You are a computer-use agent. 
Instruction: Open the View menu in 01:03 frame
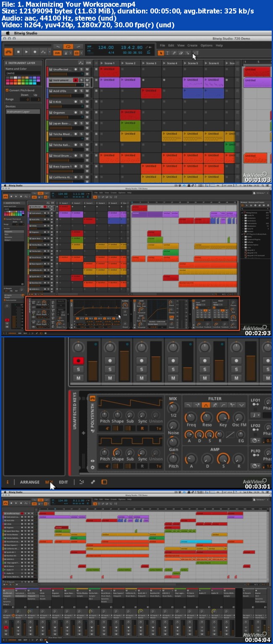pos(181,45)
